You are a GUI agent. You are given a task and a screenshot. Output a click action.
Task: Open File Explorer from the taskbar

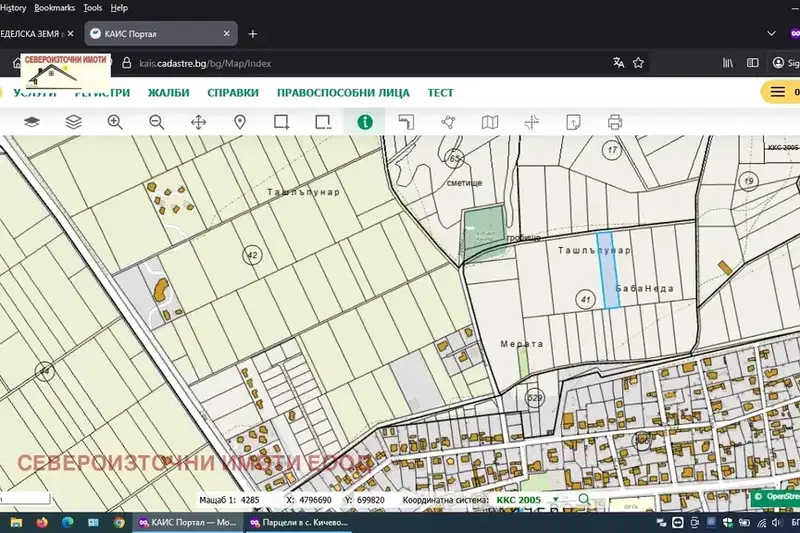click(16, 522)
